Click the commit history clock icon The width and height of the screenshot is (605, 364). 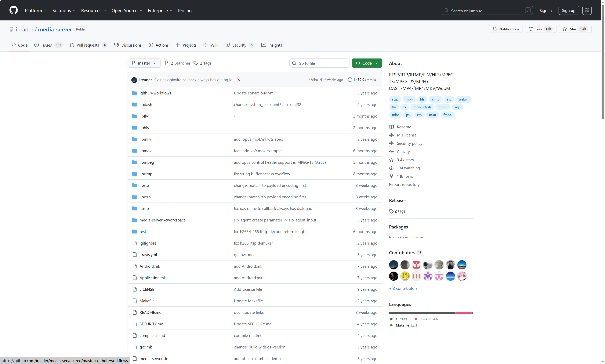(350, 80)
